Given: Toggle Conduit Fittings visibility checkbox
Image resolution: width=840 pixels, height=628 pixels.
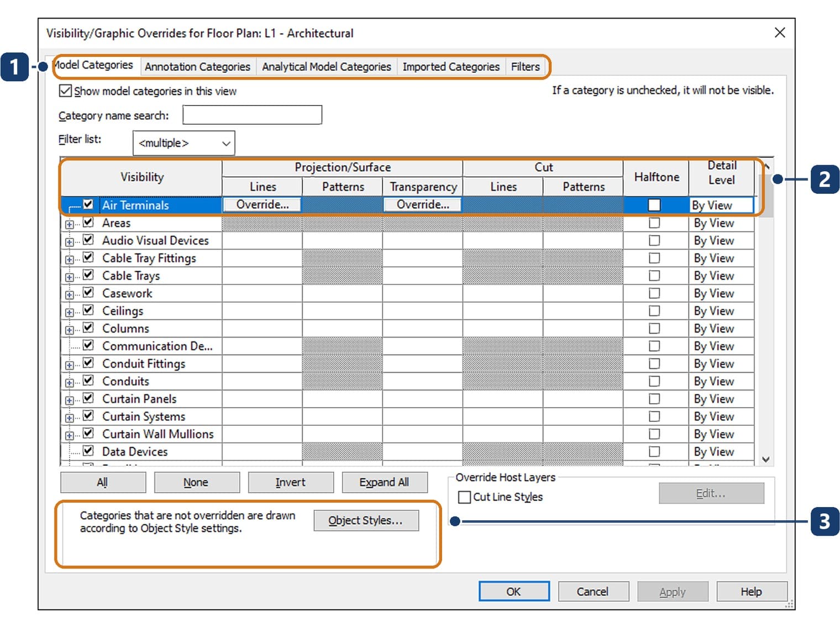Looking at the screenshot, I should 88,363.
